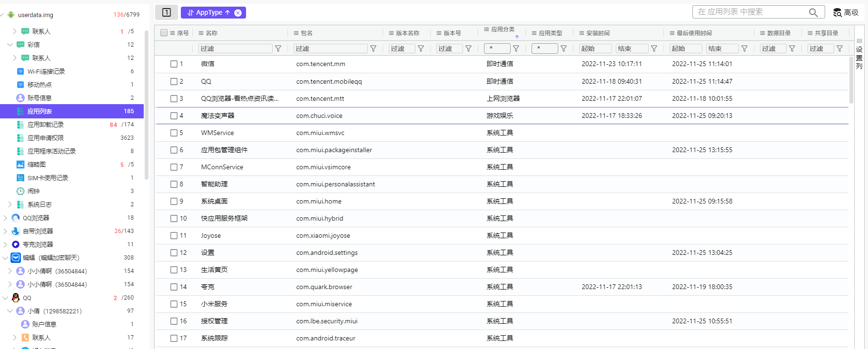Viewport: 868px width, 349px height.
Task: Click the 安装时间 起始 date field
Action: [x=595, y=48]
